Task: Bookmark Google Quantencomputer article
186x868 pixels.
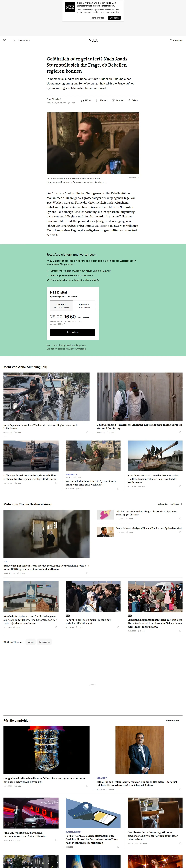Action: (x=87, y=786)
